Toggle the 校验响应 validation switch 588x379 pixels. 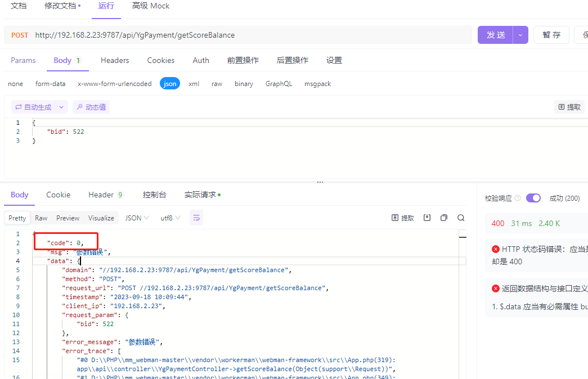[x=533, y=198]
